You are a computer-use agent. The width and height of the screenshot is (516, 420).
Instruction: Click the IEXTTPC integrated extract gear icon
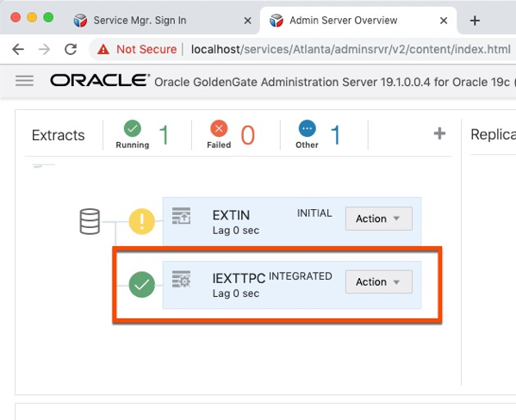181,279
